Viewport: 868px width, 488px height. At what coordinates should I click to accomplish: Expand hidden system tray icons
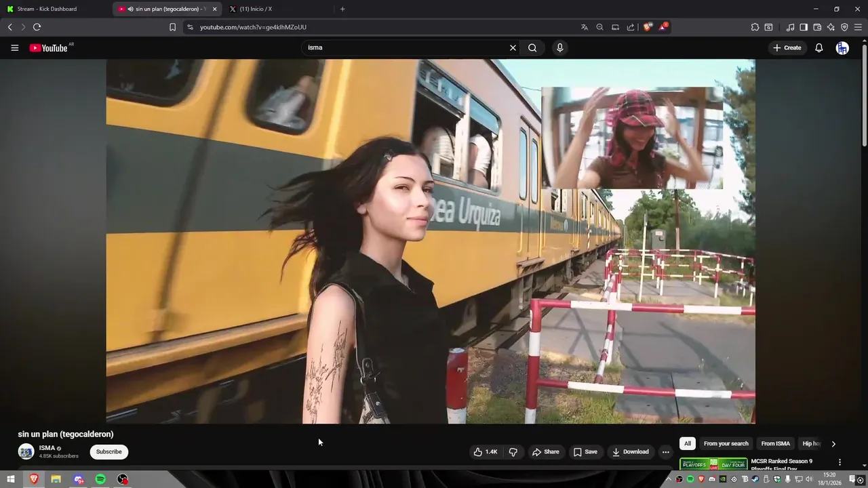669,479
